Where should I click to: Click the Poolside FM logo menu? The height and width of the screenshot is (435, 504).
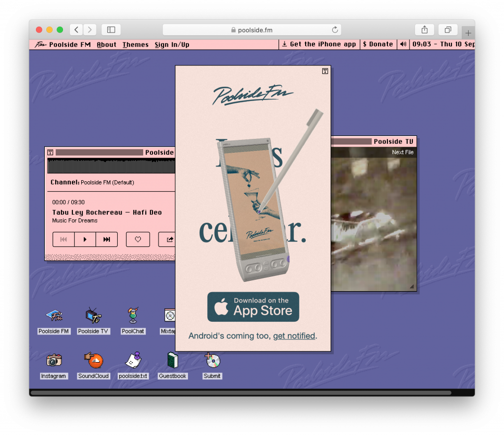[63, 45]
